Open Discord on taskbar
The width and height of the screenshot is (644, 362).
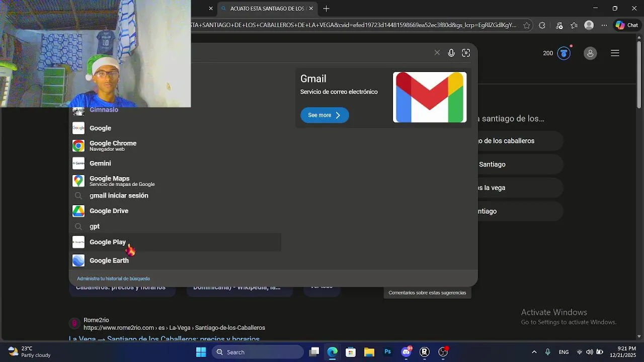406,352
